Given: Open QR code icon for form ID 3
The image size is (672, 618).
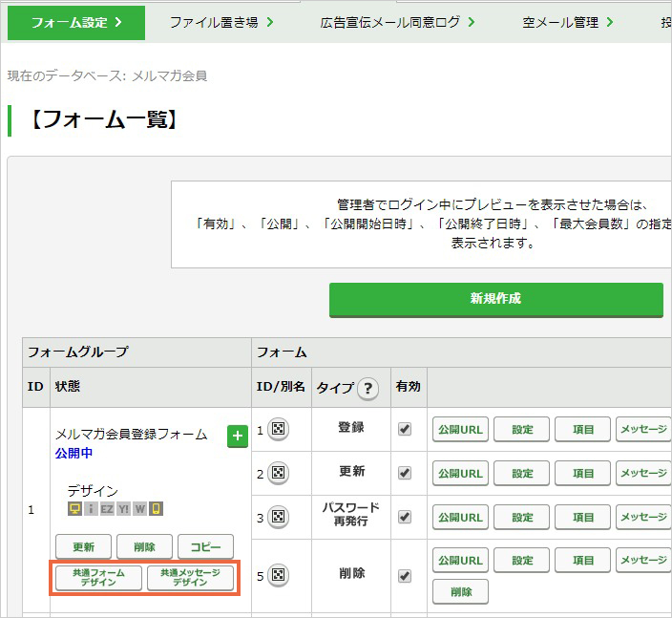Looking at the screenshot, I should pyautogui.click(x=278, y=517).
